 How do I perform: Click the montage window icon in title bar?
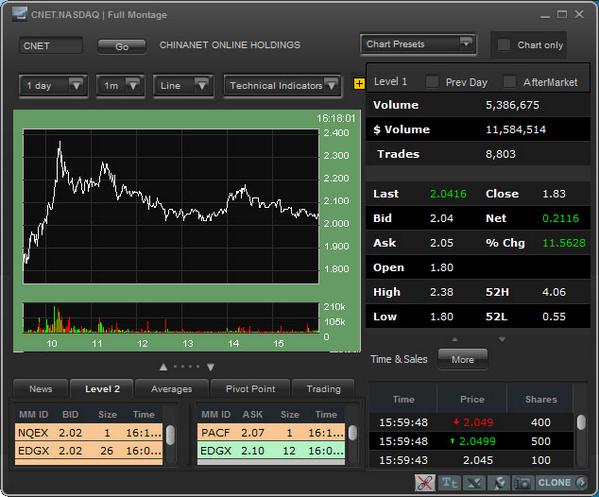pos(19,14)
